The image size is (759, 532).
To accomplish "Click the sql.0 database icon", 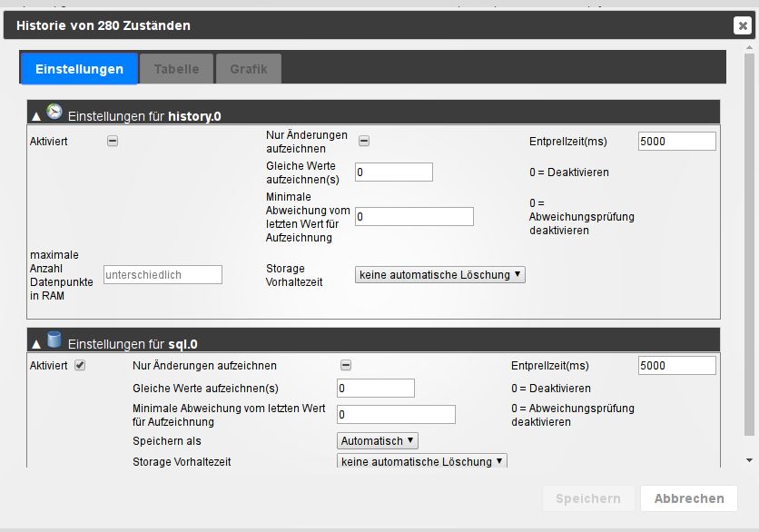I will tap(55, 340).
